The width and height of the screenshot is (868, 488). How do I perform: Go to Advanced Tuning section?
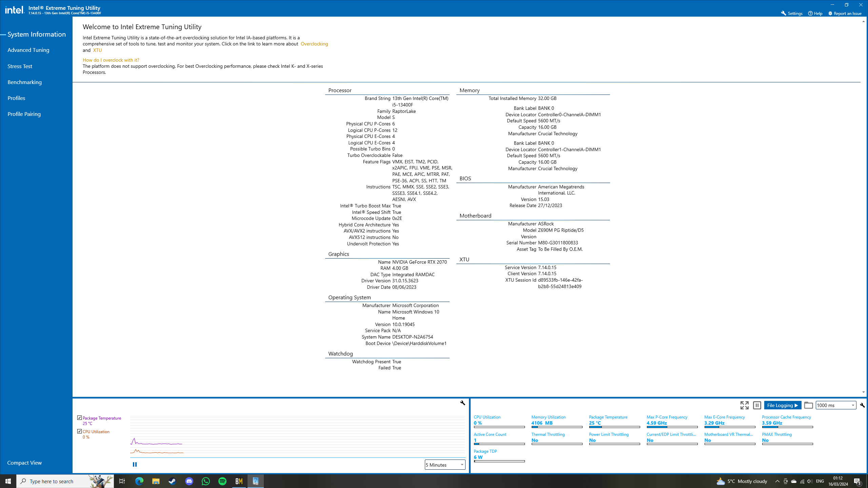[x=28, y=50]
